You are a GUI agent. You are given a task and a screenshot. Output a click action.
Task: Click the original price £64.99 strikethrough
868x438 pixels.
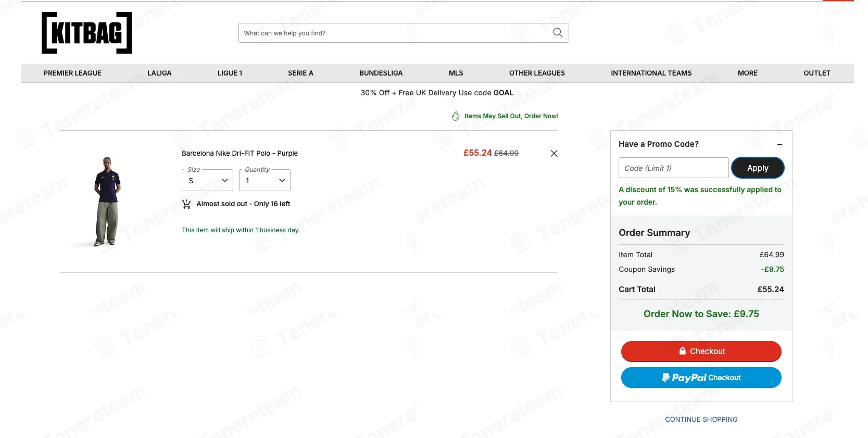tap(506, 153)
